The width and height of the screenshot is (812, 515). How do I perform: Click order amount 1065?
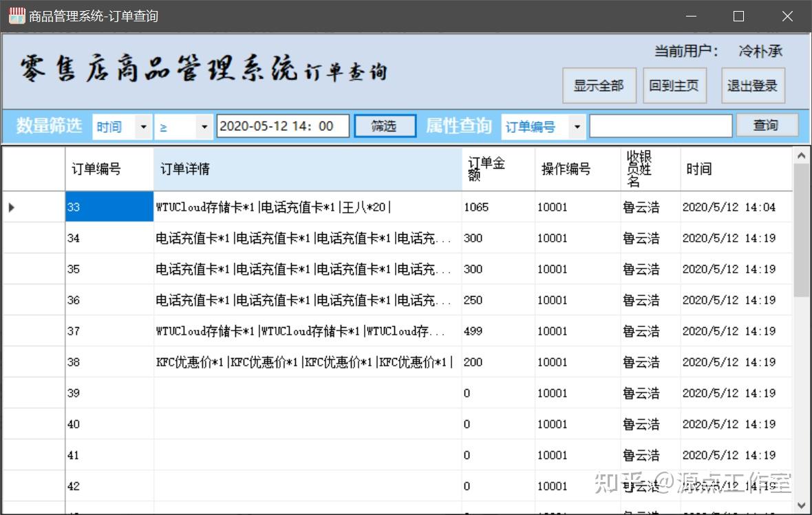coord(498,207)
